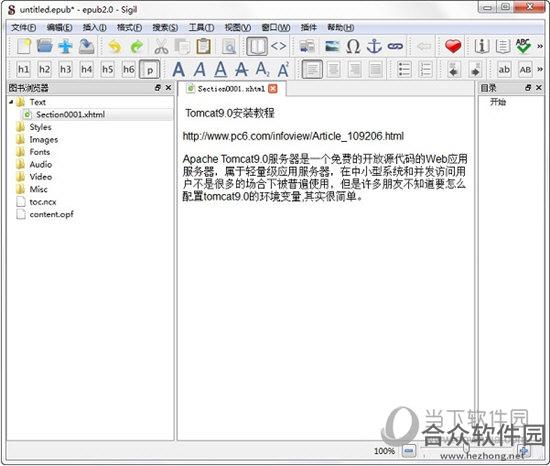
Task: Open the 插入(I) menu
Action: tap(94, 27)
